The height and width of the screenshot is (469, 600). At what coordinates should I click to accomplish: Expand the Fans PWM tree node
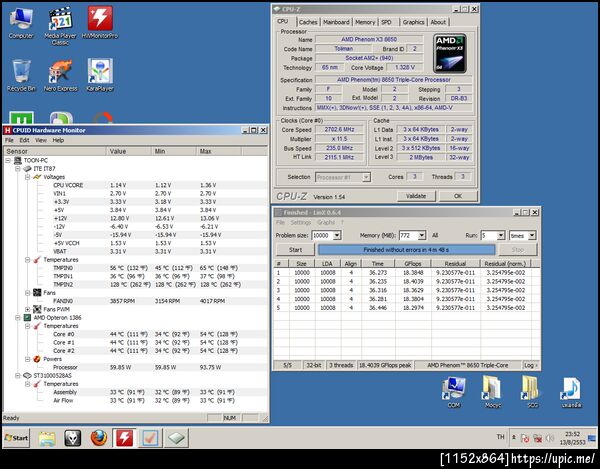[x=29, y=308]
